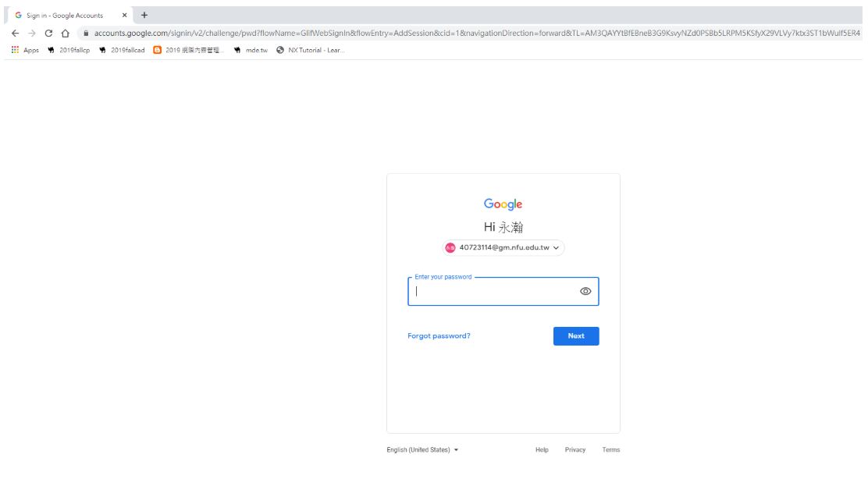This screenshot has height=486, width=868.
Task: Click the address bar URL
Action: tap(468, 34)
